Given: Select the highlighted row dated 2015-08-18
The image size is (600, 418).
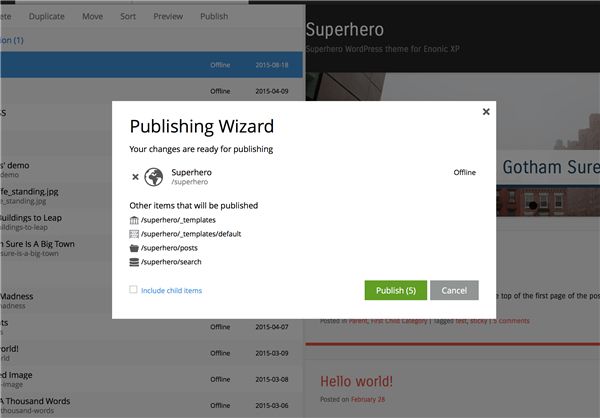Looking at the screenshot, I should click(x=150, y=64).
